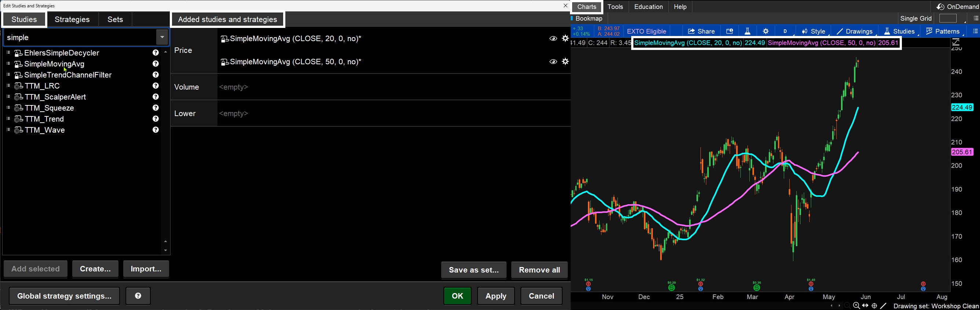Screen dimensions: 980x310
Task: Click the green dividend marker near Dec
Action: pos(672,288)
